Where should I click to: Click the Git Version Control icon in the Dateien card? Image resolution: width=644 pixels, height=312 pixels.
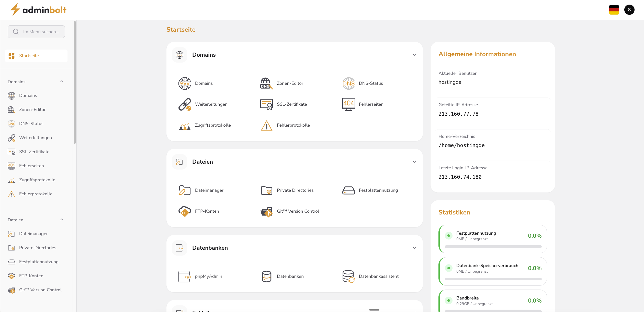[266, 211]
